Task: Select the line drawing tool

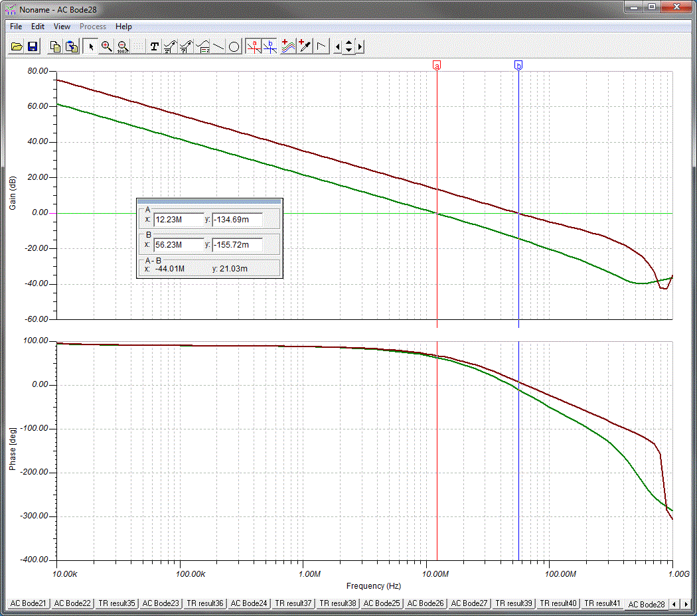Action: 218,46
